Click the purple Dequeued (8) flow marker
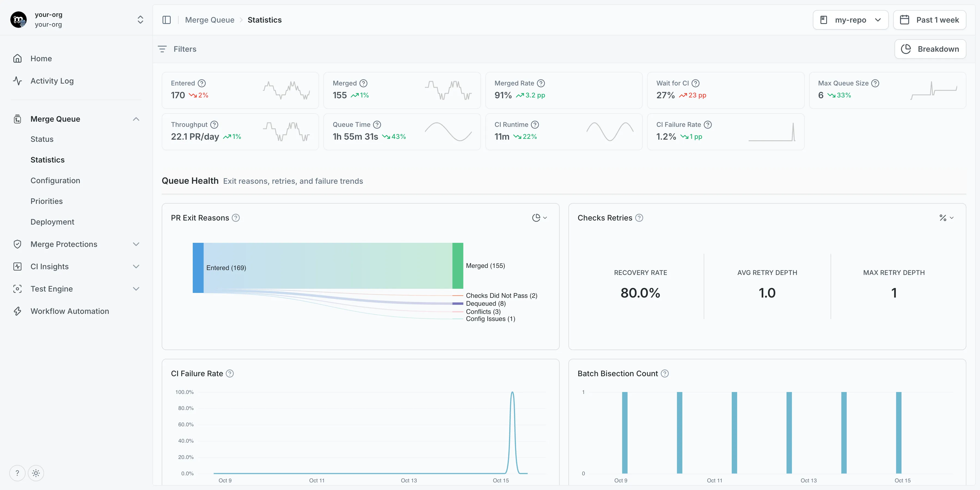The image size is (980, 490). 458,304
